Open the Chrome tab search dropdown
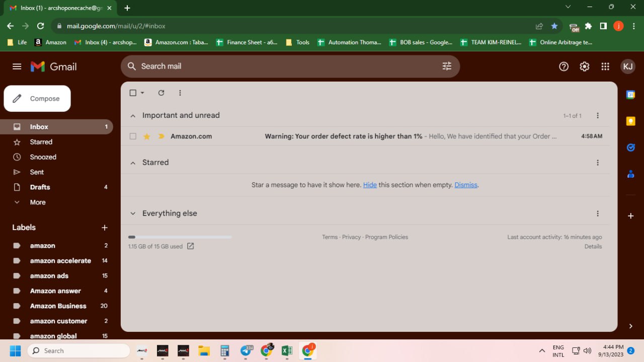Viewport: 644px width, 362px height. tap(568, 7)
